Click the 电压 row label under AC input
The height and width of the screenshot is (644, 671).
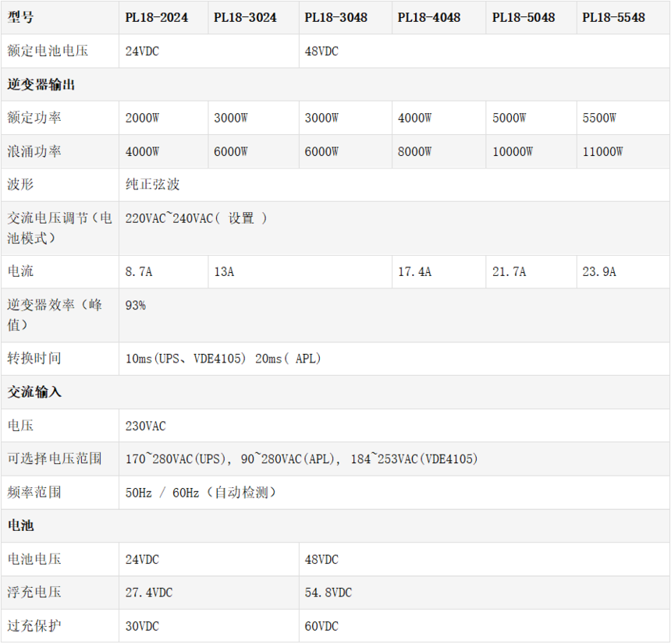click(20, 426)
